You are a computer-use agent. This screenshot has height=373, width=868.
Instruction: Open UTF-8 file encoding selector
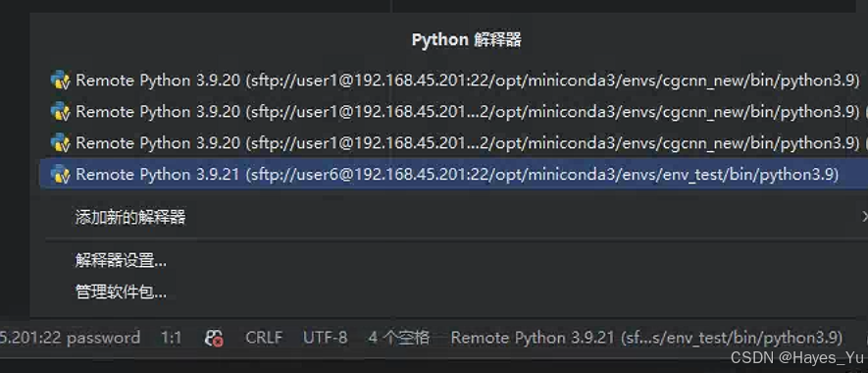pos(326,338)
